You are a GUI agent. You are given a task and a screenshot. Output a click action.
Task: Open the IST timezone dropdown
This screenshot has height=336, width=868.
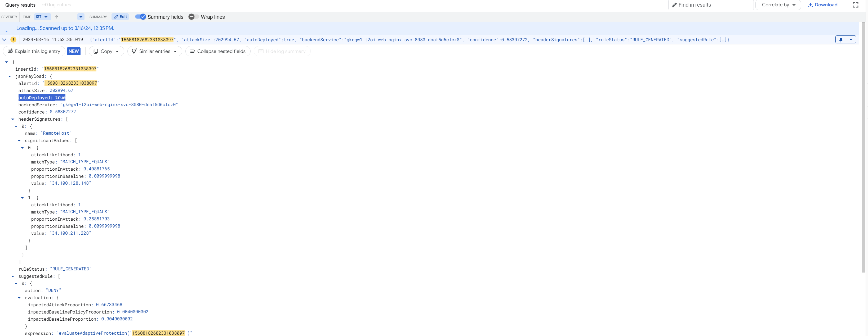pos(42,16)
